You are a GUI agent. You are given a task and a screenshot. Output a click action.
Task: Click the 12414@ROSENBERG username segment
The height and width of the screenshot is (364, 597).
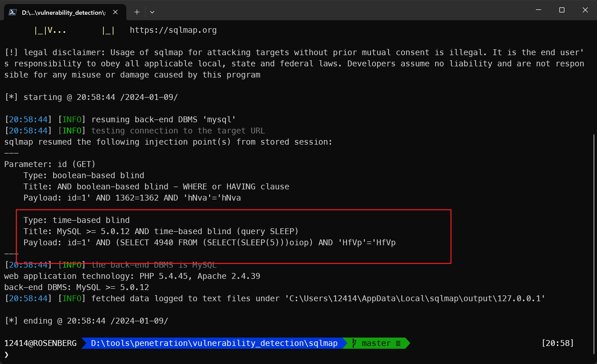[40, 343]
